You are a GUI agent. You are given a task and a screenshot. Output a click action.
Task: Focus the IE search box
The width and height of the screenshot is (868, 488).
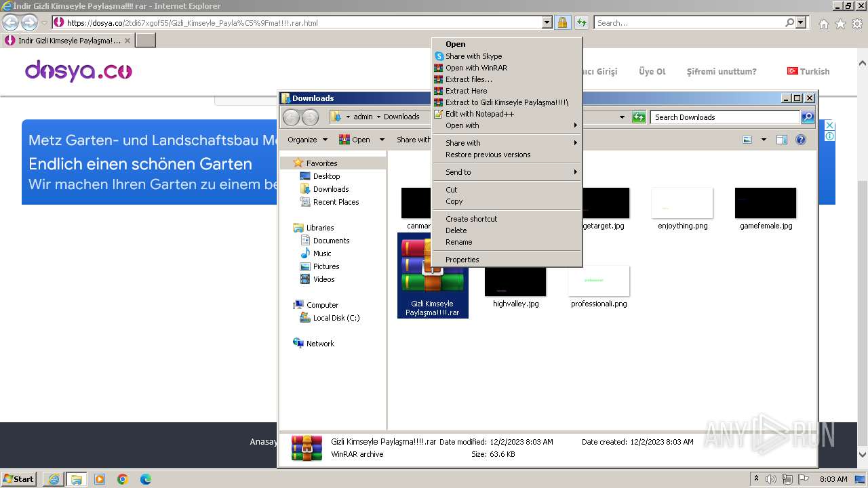coord(688,23)
